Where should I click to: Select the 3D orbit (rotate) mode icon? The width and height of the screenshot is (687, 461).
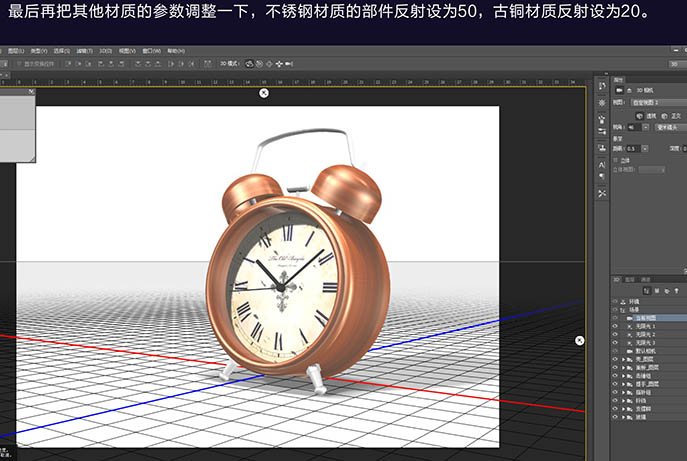249,64
